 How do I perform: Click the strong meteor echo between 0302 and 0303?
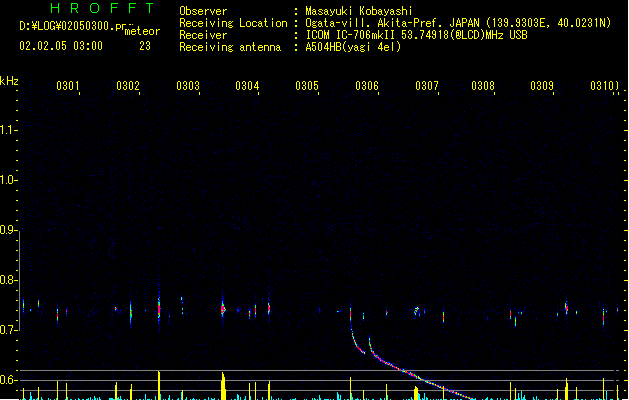pyautogui.click(x=159, y=309)
